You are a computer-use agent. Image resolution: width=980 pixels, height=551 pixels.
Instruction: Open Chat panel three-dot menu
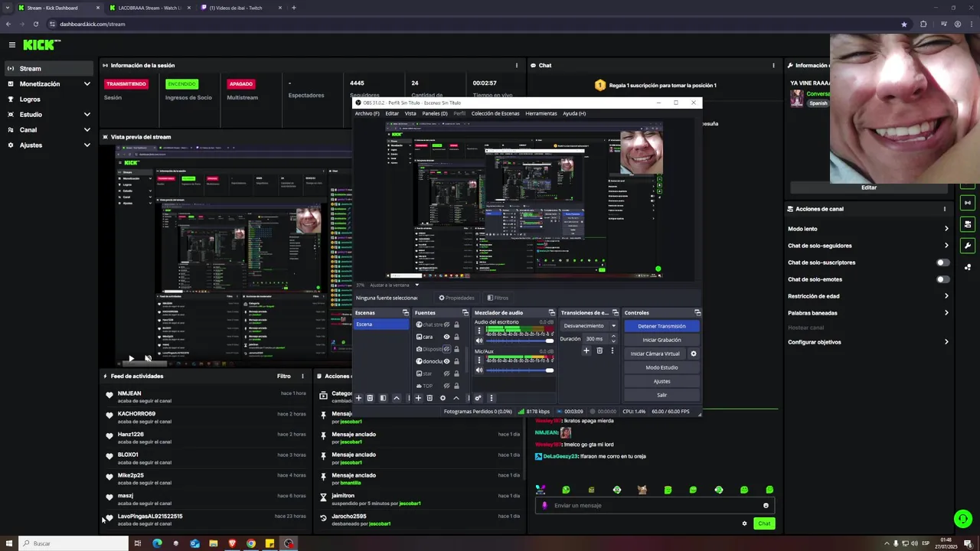(773, 65)
